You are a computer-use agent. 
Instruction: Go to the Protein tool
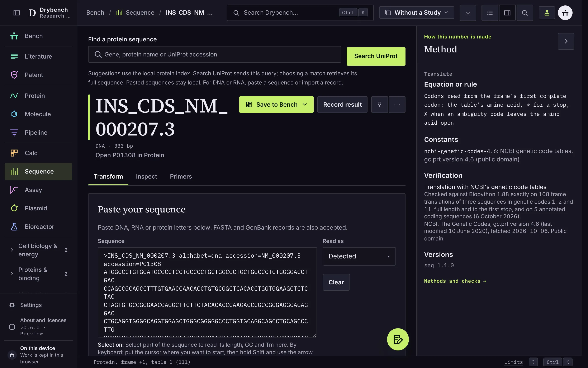click(38, 96)
